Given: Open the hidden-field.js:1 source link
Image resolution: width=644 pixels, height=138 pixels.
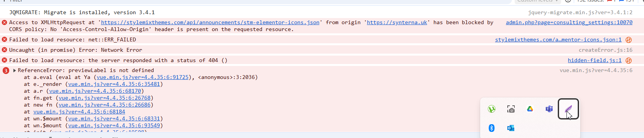Looking at the screenshot, I should click(594, 61).
